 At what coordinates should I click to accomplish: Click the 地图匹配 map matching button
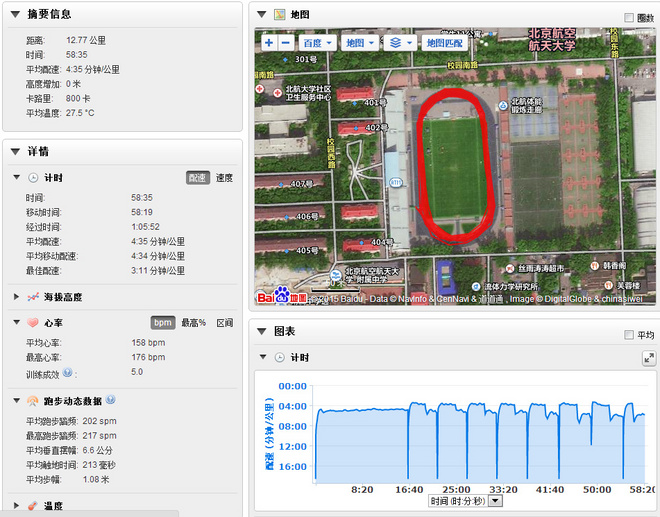click(x=445, y=43)
